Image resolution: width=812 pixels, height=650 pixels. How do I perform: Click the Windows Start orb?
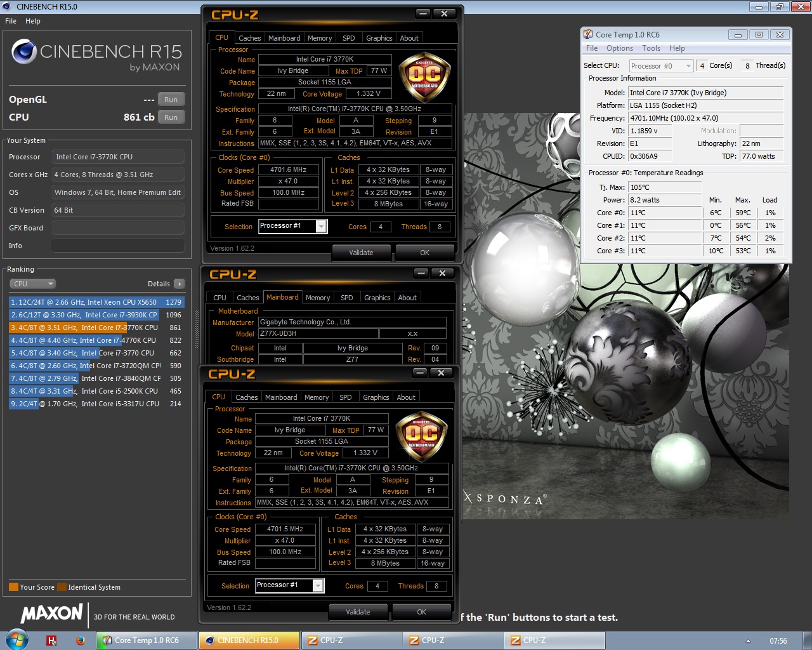pyautogui.click(x=16, y=640)
